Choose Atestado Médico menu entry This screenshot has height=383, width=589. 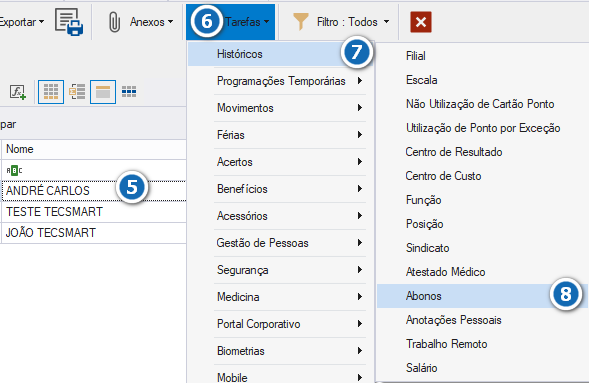[x=445, y=272]
